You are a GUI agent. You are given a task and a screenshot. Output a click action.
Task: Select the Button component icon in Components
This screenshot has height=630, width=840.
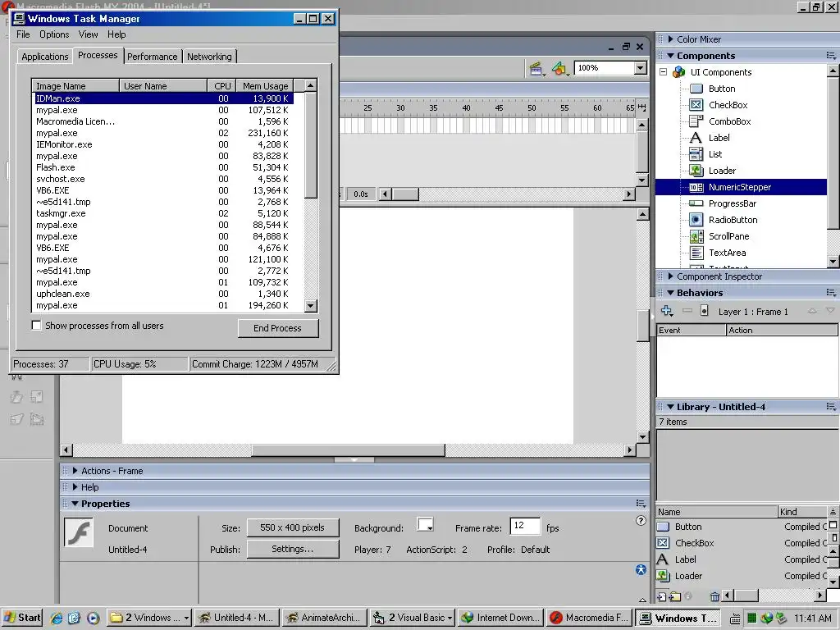[x=696, y=89]
